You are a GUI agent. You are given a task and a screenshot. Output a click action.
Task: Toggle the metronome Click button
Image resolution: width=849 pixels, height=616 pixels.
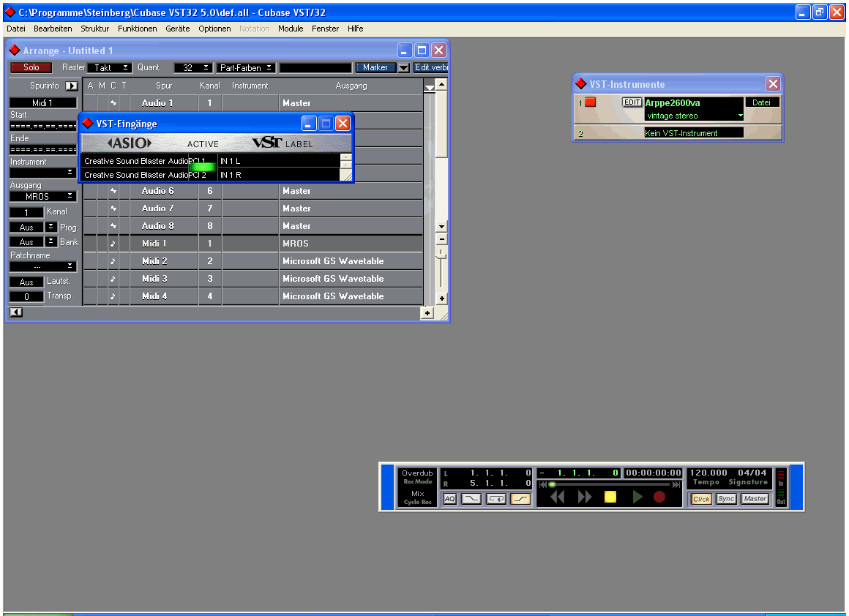(701, 499)
